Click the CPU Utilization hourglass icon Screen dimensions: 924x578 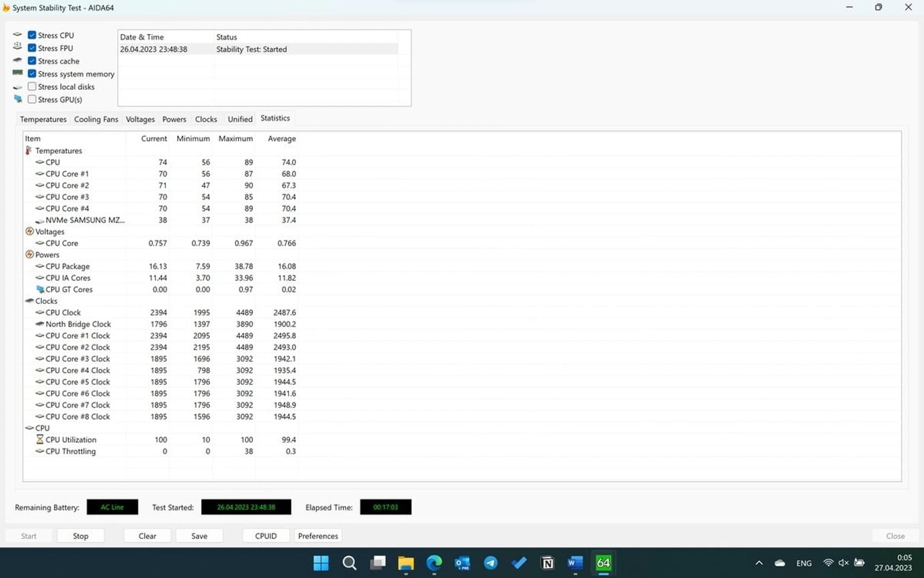click(x=40, y=439)
